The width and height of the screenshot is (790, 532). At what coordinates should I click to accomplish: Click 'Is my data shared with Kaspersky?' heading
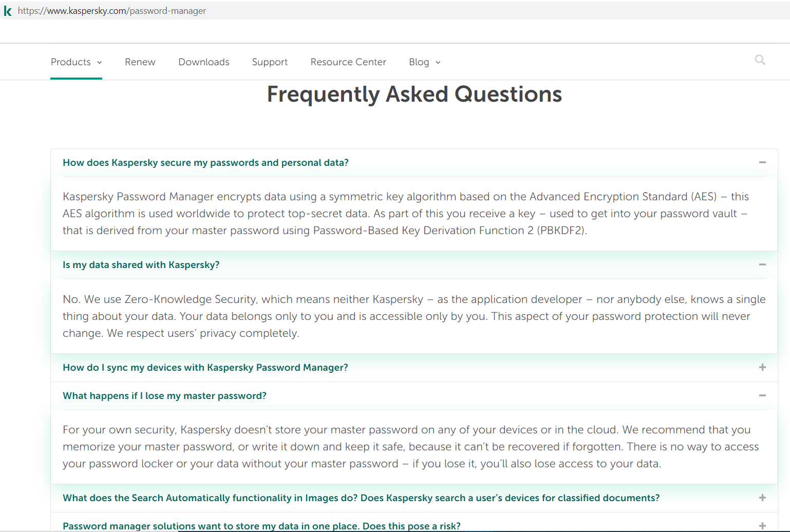[141, 265]
